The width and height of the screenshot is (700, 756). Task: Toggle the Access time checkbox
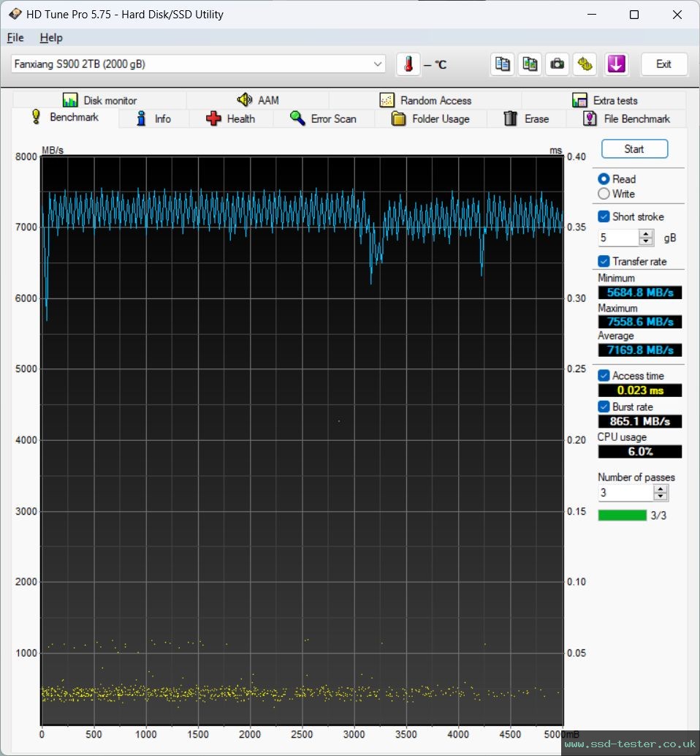[x=604, y=376]
